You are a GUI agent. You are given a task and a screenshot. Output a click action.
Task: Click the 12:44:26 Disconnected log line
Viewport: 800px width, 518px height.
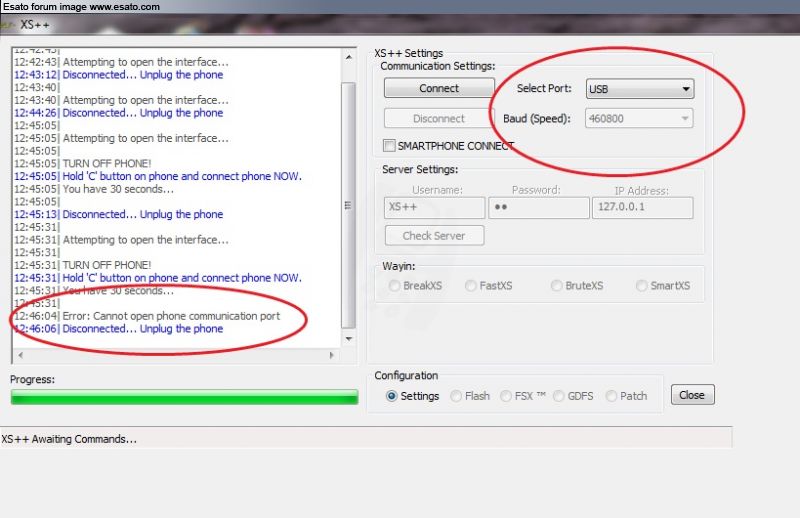pos(119,113)
